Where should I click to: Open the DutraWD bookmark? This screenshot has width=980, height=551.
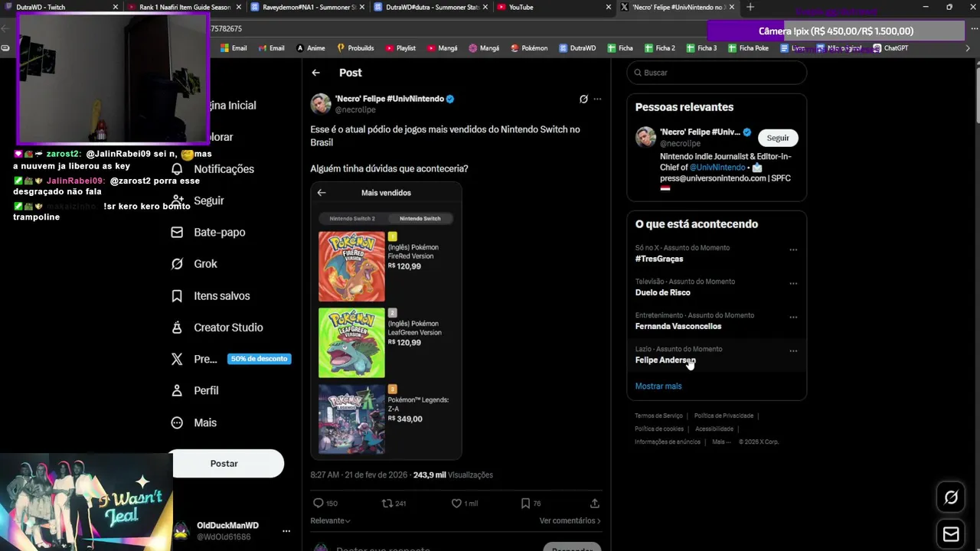click(x=577, y=48)
